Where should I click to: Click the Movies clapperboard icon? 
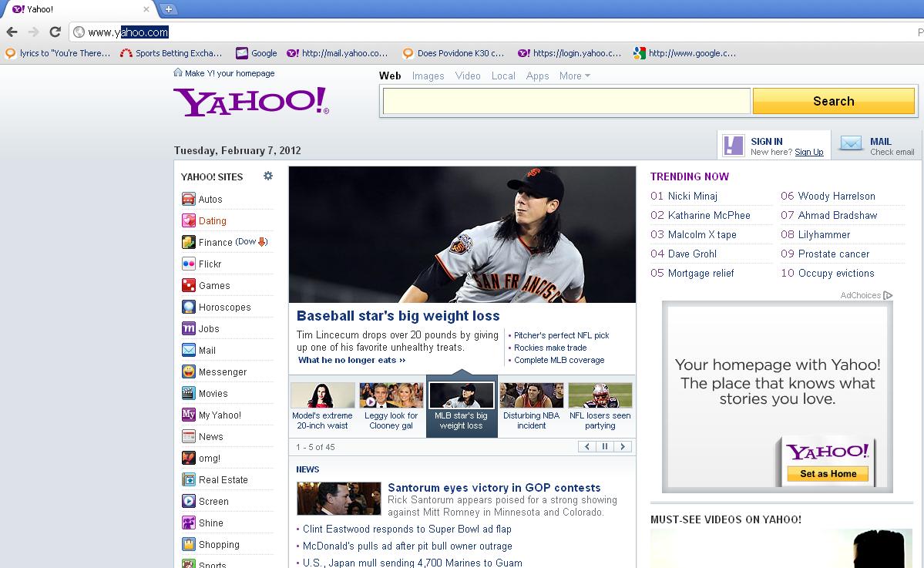tap(188, 393)
